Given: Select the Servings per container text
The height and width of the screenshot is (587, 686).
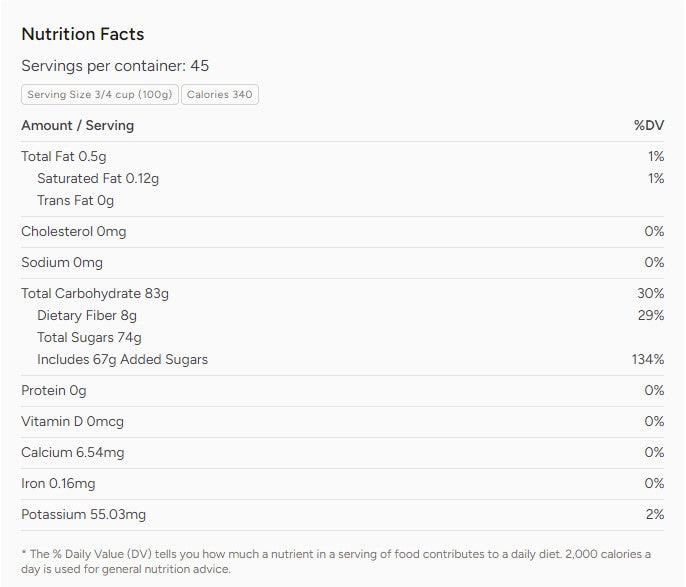Looking at the screenshot, I should [x=115, y=66].
